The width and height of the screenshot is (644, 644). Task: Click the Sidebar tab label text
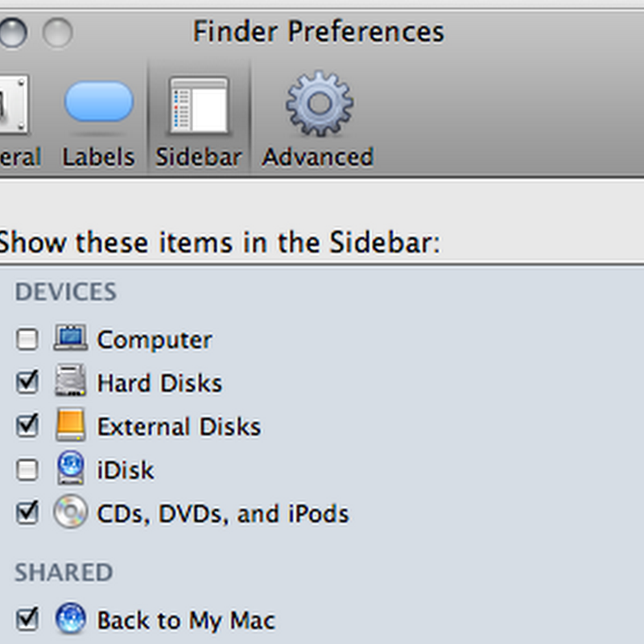click(199, 156)
